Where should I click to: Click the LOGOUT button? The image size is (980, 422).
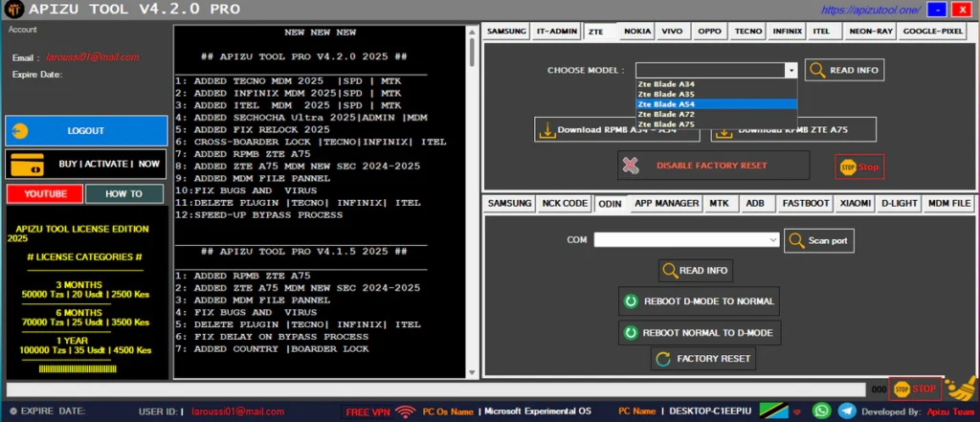[86, 131]
